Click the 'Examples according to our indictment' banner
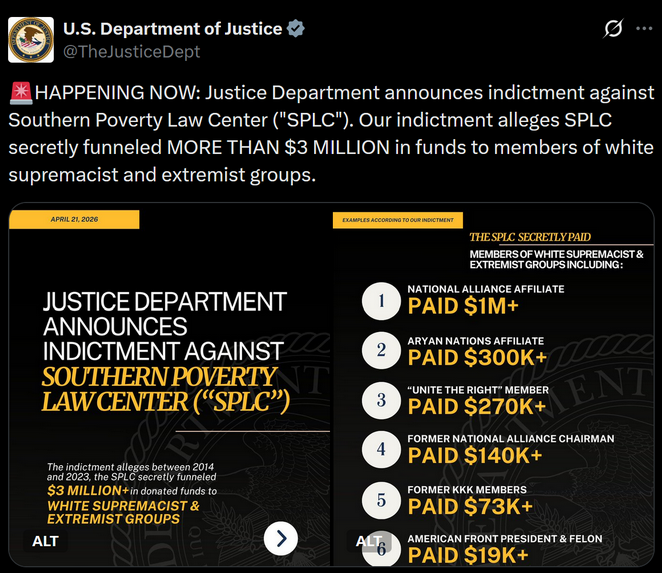662x573 pixels. (398, 219)
